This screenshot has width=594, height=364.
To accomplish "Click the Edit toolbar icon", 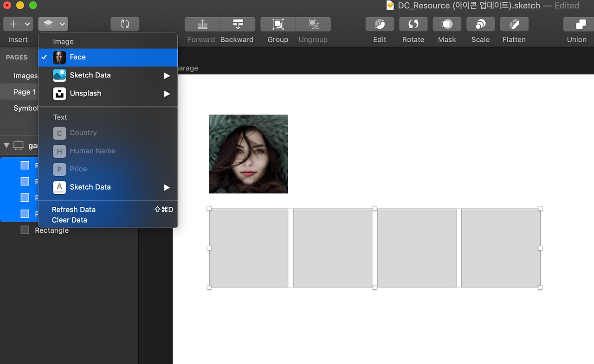I will (x=380, y=24).
